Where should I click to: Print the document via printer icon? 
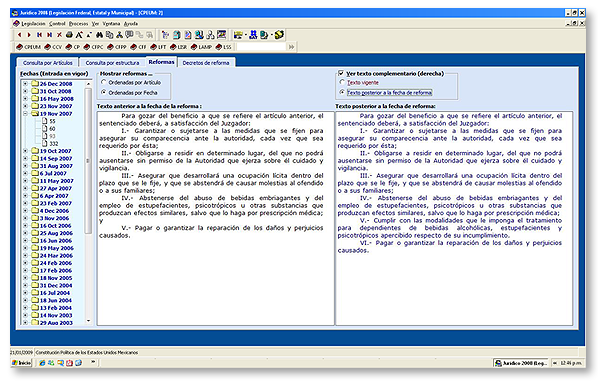click(x=69, y=35)
